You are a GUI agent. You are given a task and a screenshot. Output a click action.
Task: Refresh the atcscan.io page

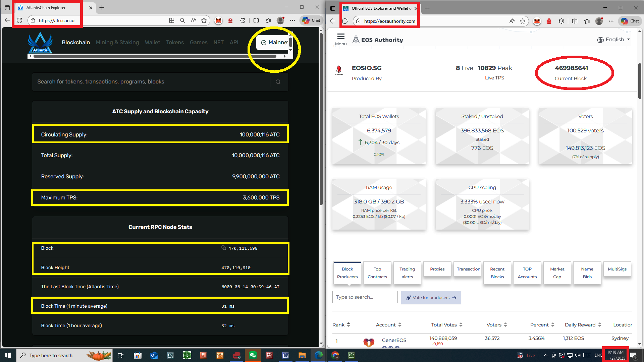(x=19, y=20)
